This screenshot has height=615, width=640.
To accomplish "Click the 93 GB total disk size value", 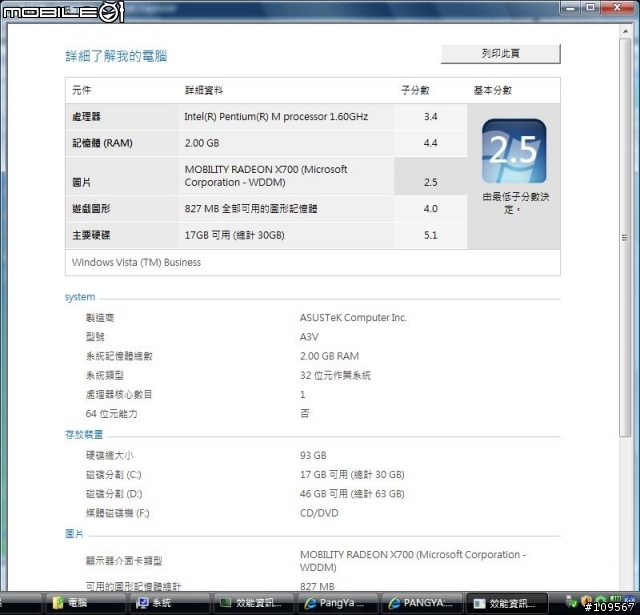I will 313,455.
